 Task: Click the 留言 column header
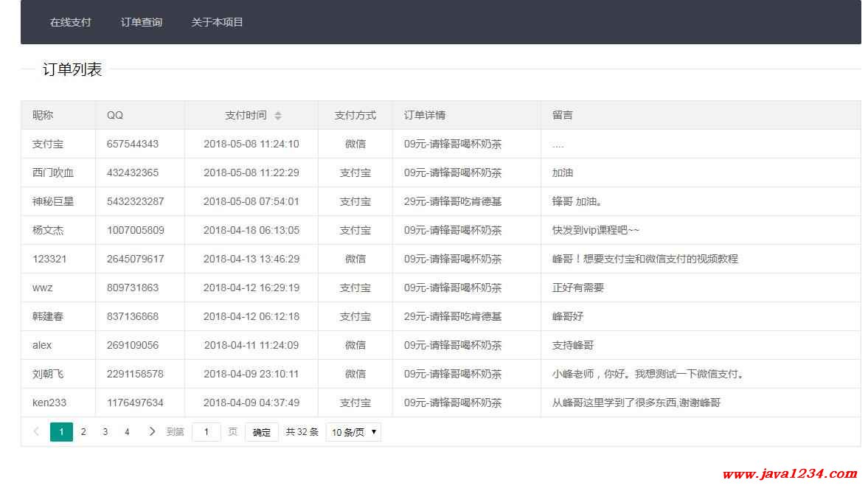pos(563,115)
